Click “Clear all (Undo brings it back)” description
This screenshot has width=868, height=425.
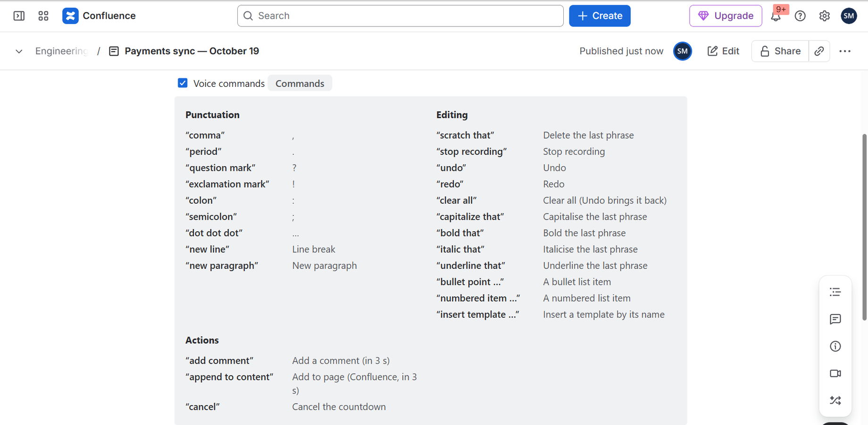point(605,200)
